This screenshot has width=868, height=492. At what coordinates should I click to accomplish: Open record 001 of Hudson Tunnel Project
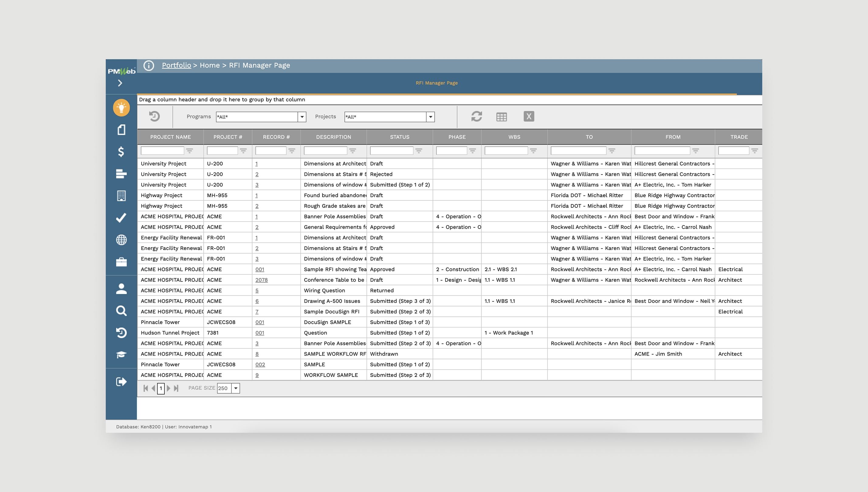click(x=260, y=333)
